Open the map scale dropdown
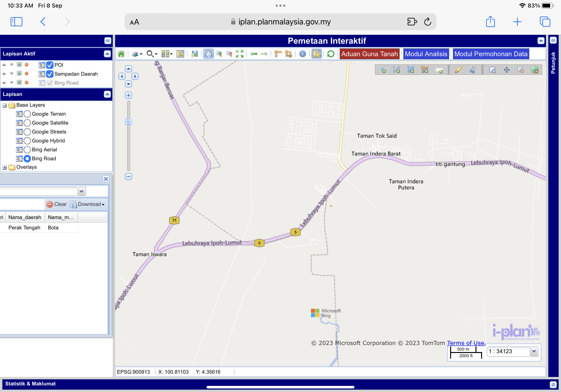This screenshot has height=392, width=561. coord(534,351)
